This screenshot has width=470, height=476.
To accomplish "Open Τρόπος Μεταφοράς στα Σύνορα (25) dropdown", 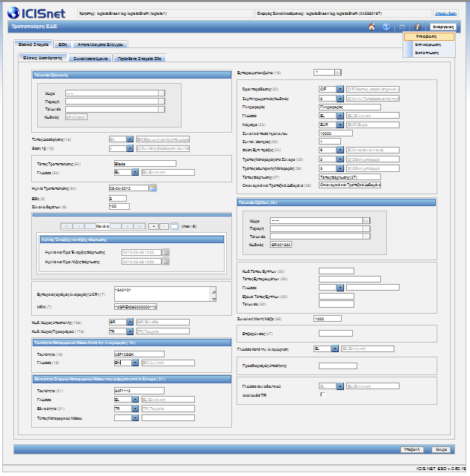I will (340, 159).
